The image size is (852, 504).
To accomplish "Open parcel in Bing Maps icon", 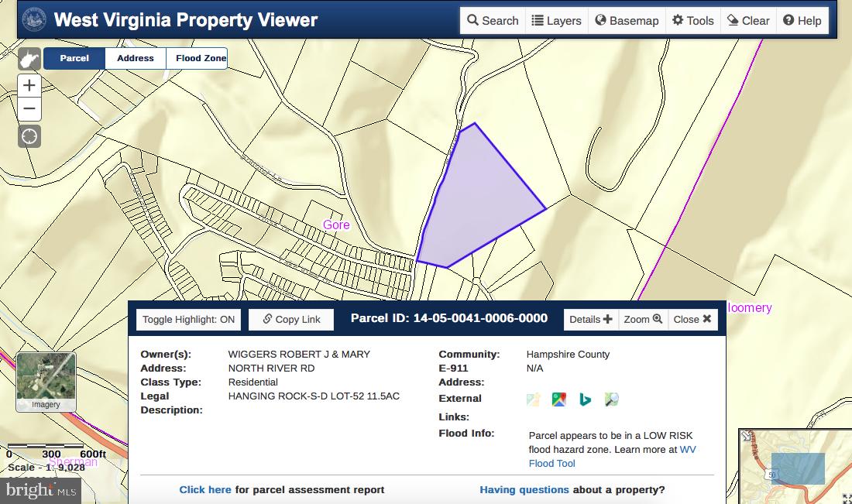I will pyautogui.click(x=586, y=399).
